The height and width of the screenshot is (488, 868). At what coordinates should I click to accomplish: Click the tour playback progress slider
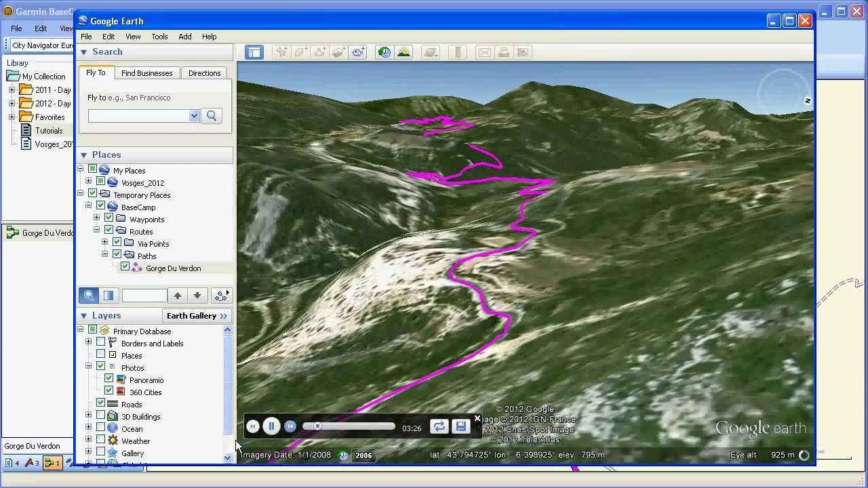pyautogui.click(x=349, y=426)
